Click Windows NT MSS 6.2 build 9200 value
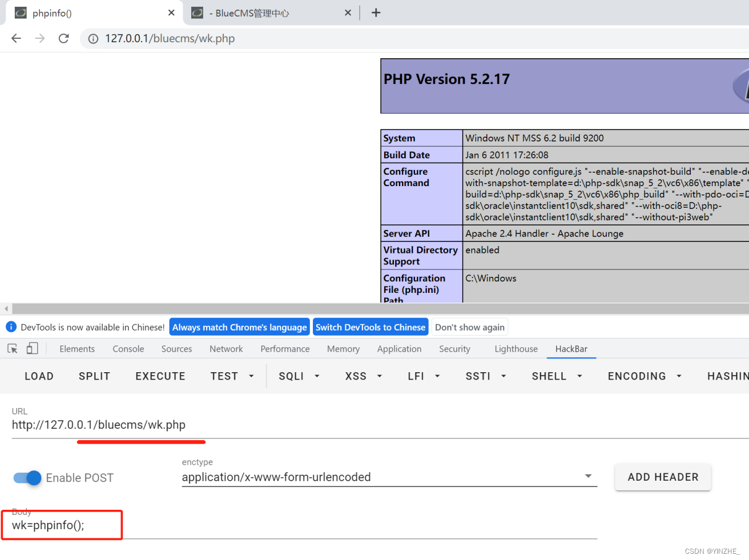Screen dimensions: 749x560 (x=534, y=138)
